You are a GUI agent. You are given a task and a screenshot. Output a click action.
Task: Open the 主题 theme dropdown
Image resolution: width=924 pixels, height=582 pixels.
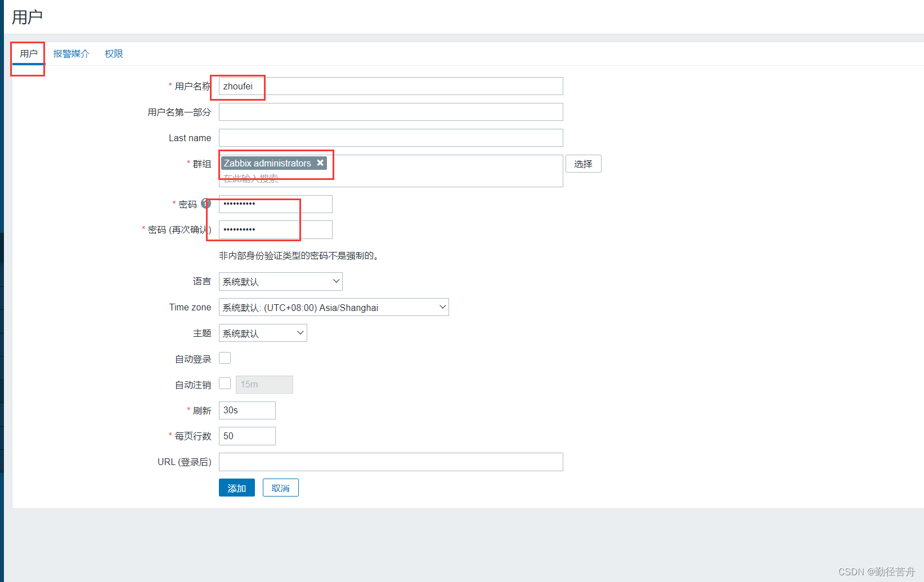coord(263,333)
